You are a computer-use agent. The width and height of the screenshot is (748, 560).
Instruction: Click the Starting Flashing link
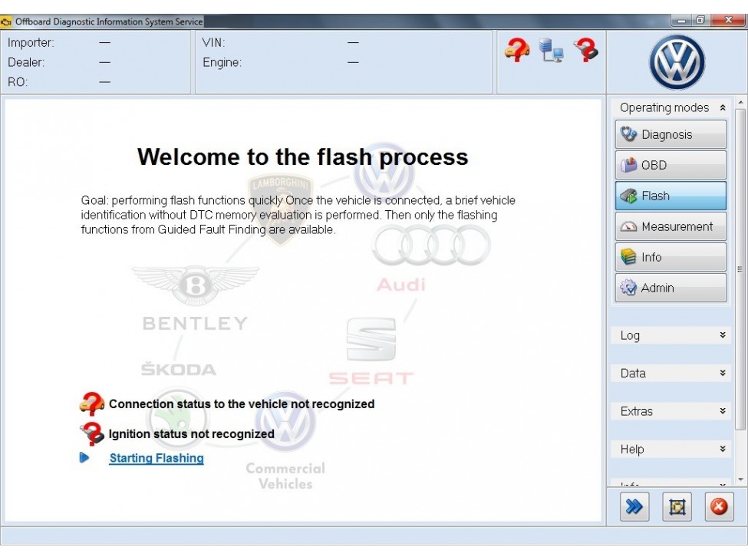click(156, 458)
